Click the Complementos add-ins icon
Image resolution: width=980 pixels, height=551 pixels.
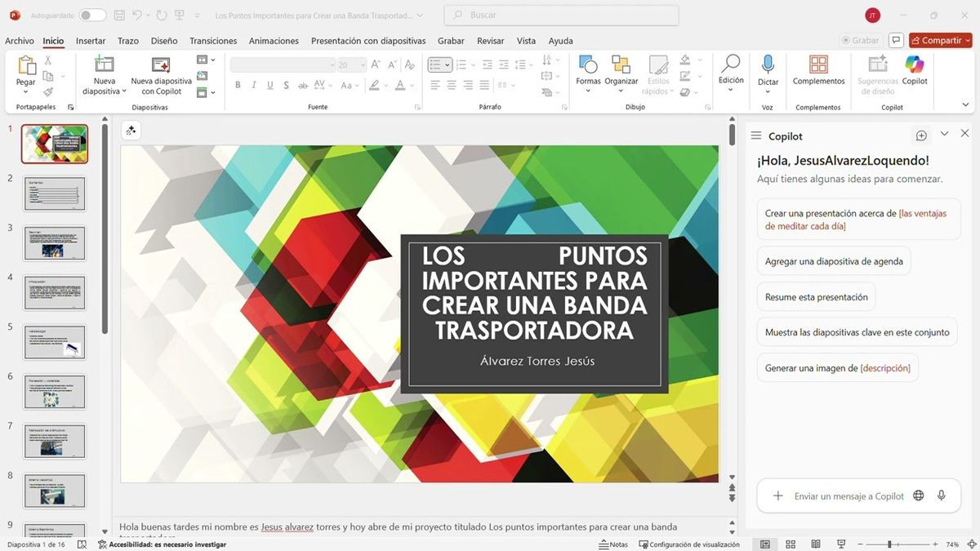pos(818,66)
